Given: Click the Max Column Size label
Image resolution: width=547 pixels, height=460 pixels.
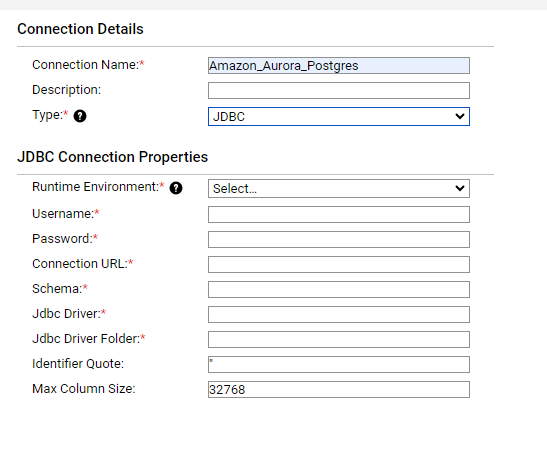Looking at the screenshot, I should pos(84,389).
